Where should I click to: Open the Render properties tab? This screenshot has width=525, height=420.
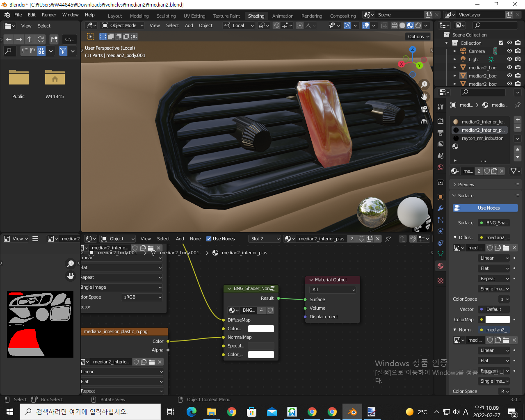coord(441,121)
